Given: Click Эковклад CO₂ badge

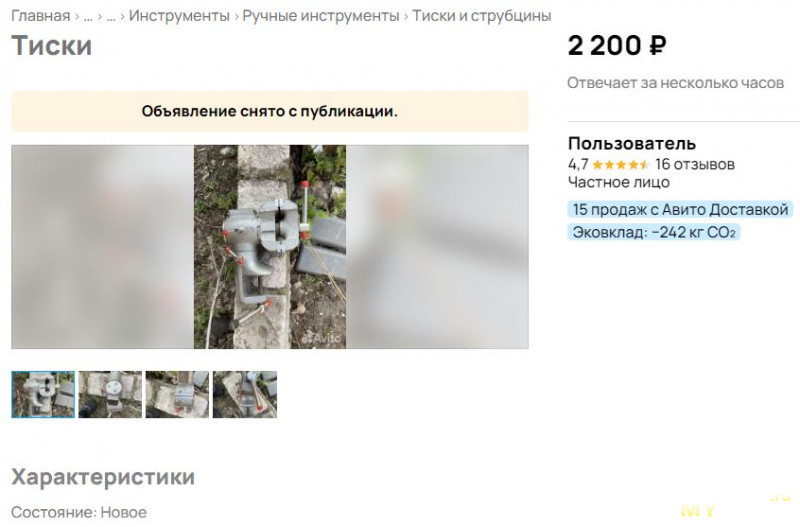Looking at the screenshot, I should 654,232.
